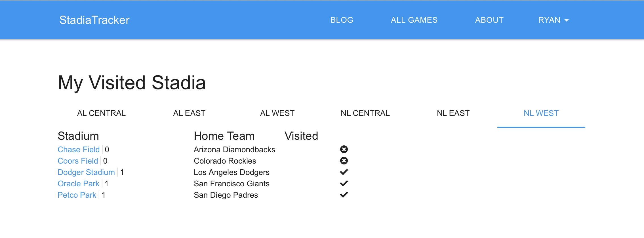Click the checkmark beside Los Angeles Dodgers
644x238 pixels.
344,172
